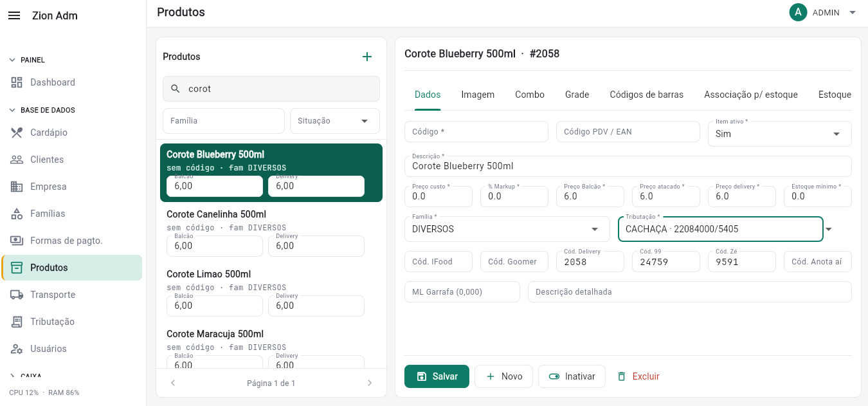Add a new product with plus icon

click(367, 57)
